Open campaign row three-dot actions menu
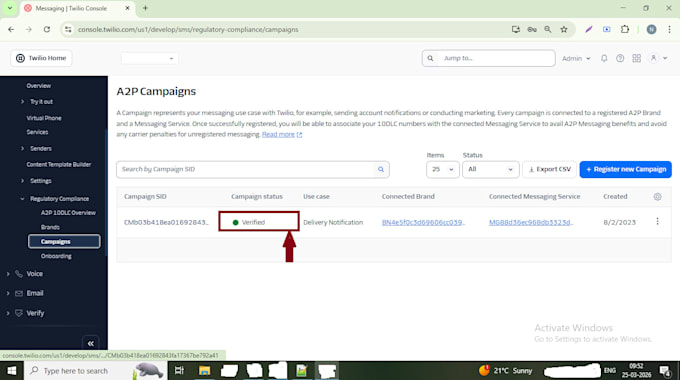 657,222
